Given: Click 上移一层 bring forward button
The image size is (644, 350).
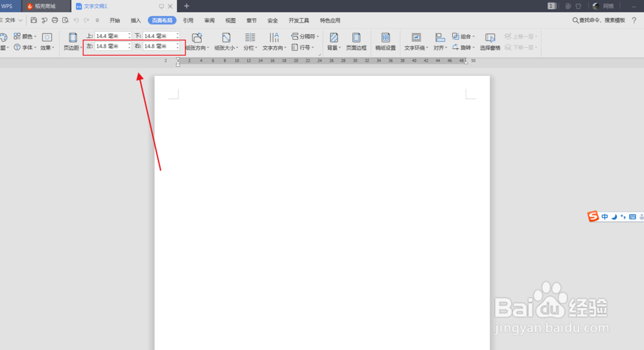Looking at the screenshot, I should point(521,37).
